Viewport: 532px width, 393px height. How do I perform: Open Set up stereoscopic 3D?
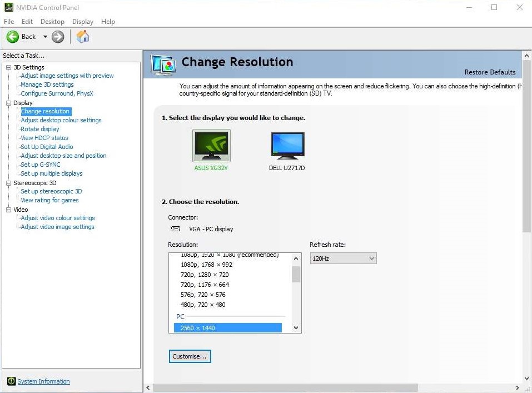pyautogui.click(x=51, y=191)
